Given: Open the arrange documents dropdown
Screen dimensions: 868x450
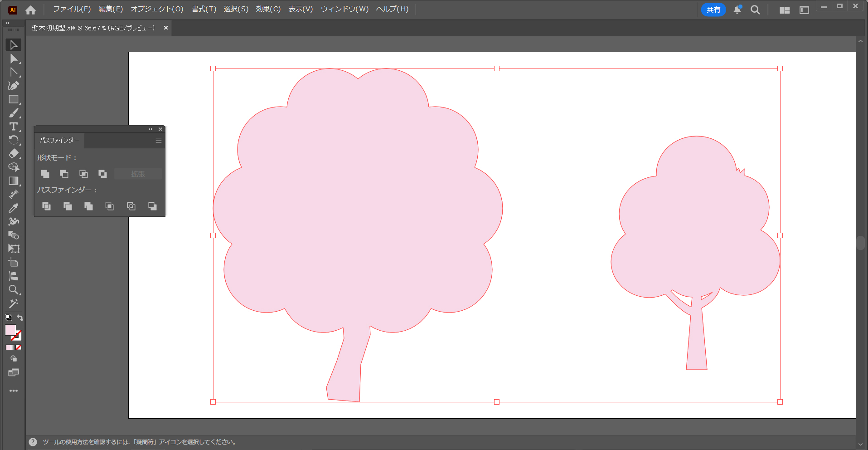Looking at the screenshot, I should coord(785,10).
